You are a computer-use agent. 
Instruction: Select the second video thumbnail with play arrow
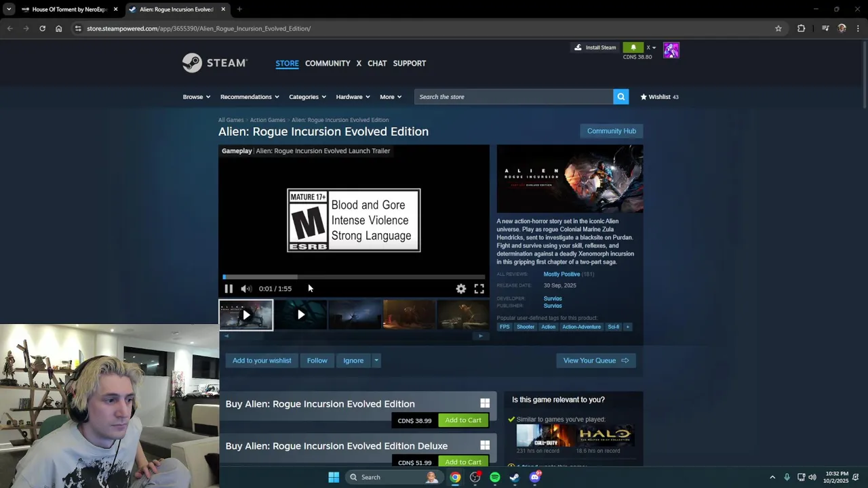[300, 314]
